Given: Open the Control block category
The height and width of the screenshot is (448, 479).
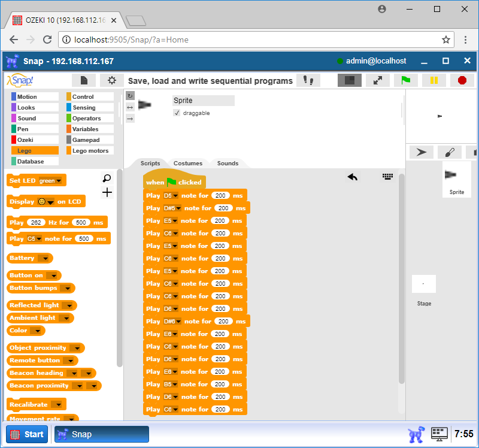Looking at the screenshot, I should [x=90, y=96].
